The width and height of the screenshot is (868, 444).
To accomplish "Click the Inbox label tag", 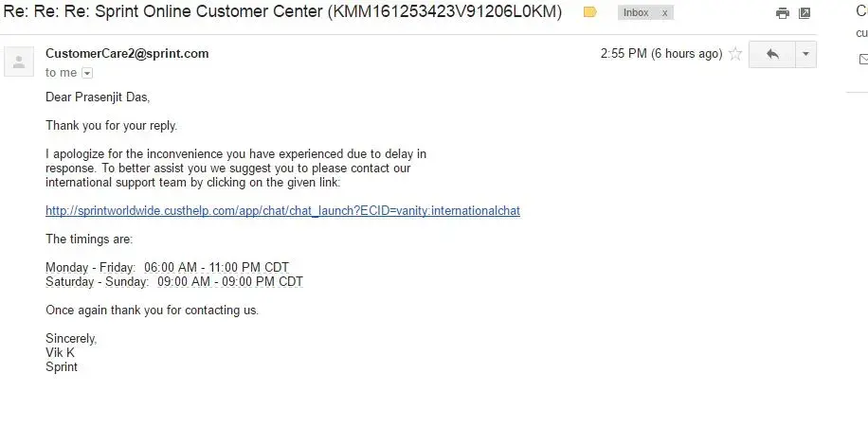I will (636, 13).
